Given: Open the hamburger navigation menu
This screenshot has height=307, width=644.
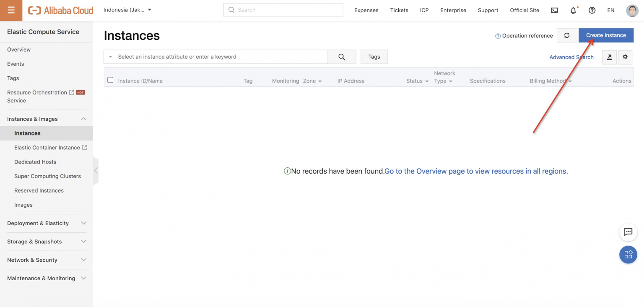Looking at the screenshot, I should click(11, 10).
